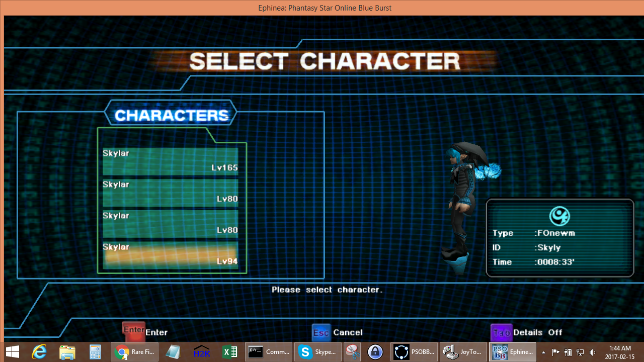Open Calculator from the taskbar
This screenshot has height=362, width=644.
95,352
